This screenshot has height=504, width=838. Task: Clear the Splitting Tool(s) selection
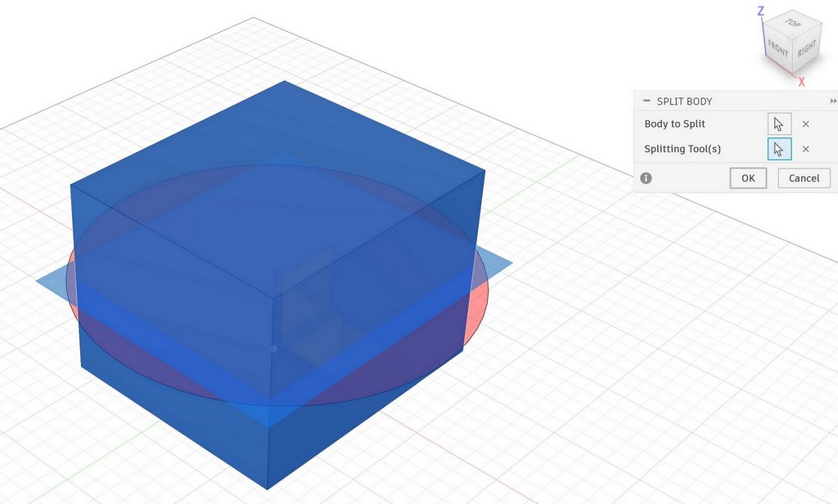pyautogui.click(x=805, y=149)
